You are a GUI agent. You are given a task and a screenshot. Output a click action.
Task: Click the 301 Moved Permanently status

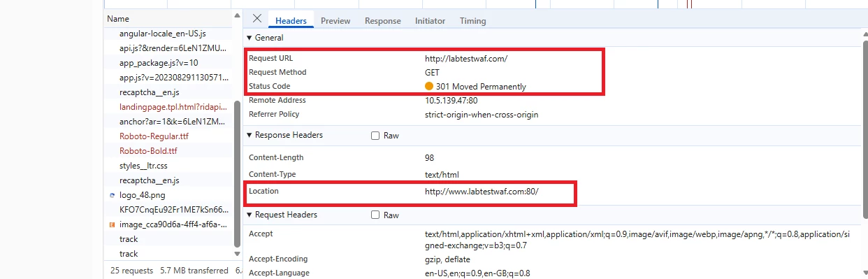point(481,87)
